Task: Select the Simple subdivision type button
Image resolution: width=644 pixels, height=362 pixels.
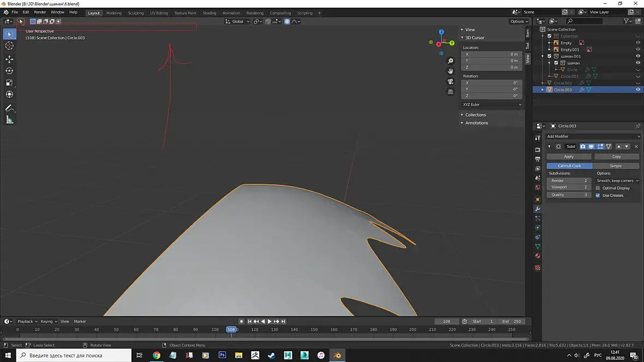Action: coord(616,166)
